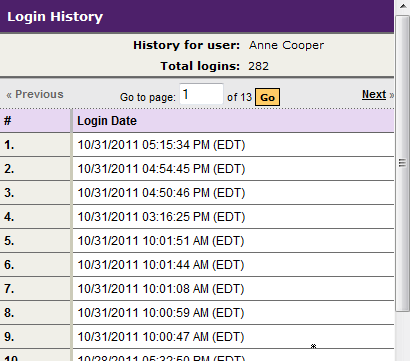Select login entry 10:00:59 AM row
410x361 pixels.
197,313
